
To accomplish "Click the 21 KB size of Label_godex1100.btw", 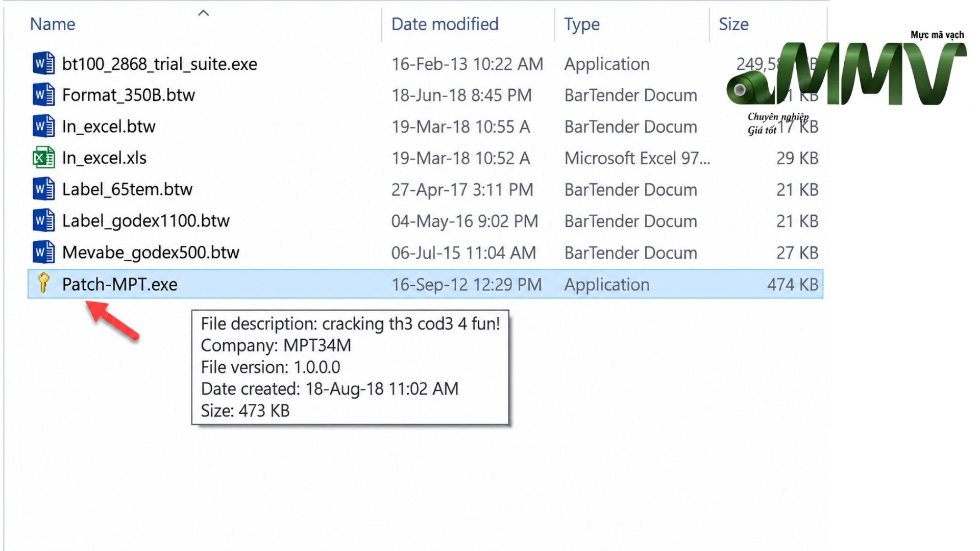I will point(797,221).
